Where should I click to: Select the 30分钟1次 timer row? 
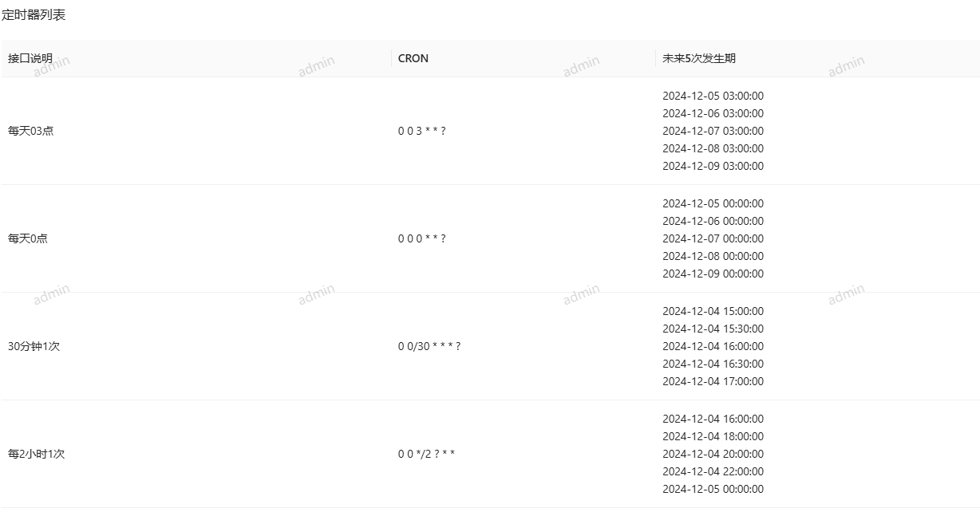(490, 346)
